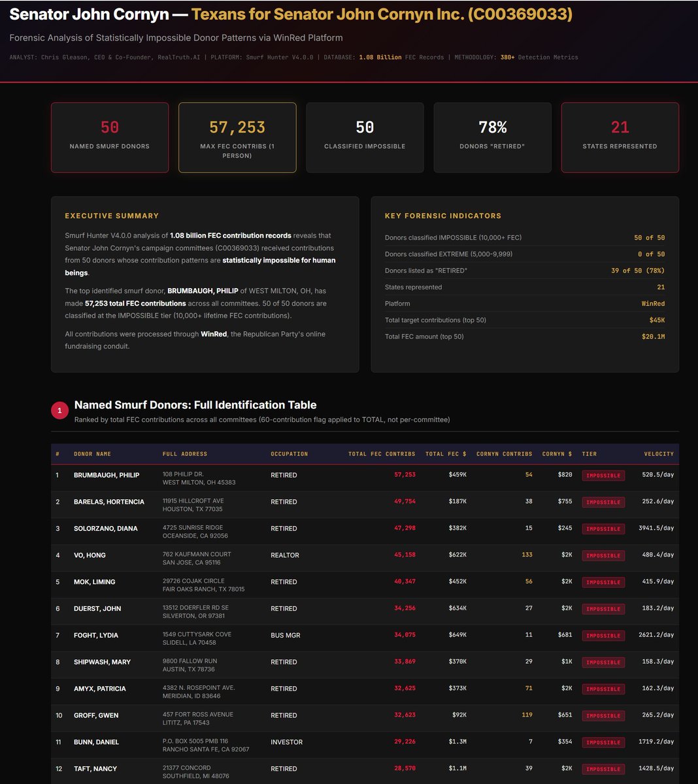This screenshot has width=698, height=784.
Task: Select donor name FOGHT, LYDIA
Action: pyautogui.click(x=96, y=636)
